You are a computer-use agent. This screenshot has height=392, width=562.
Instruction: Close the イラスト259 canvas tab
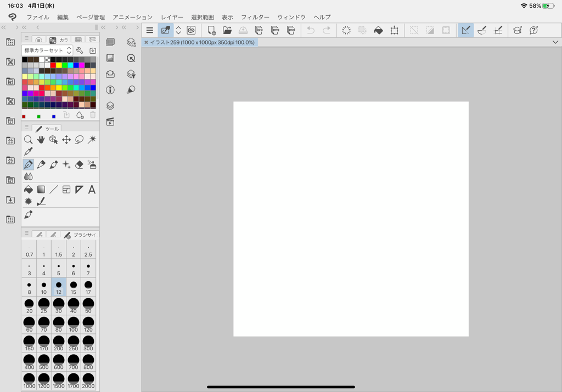pos(146,42)
